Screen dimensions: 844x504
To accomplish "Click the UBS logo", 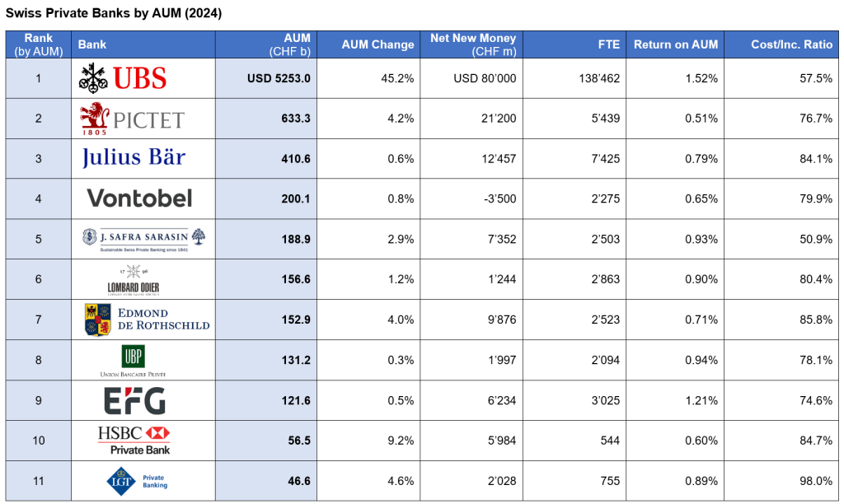I will pyautogui.click(x=123, y=78).
